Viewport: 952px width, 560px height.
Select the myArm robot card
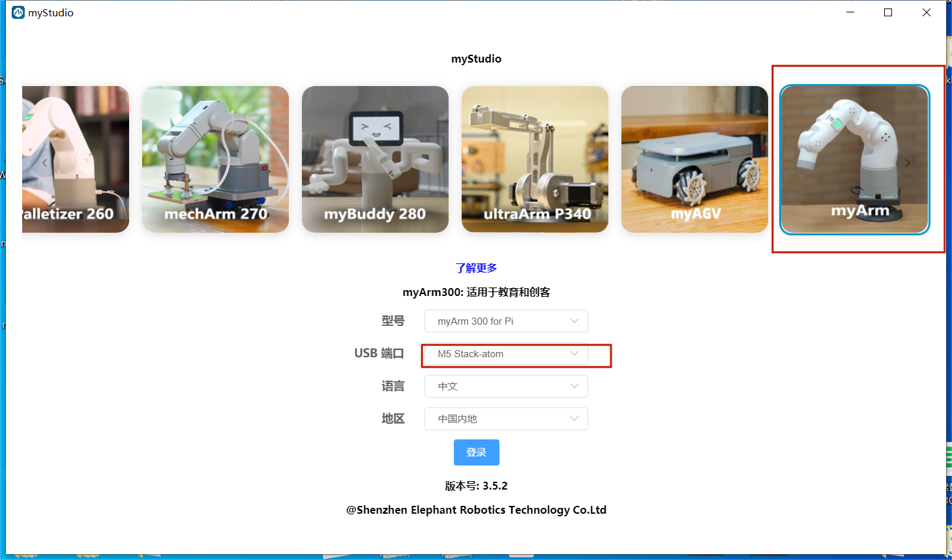pyautogui.click(x=854, y=159)
